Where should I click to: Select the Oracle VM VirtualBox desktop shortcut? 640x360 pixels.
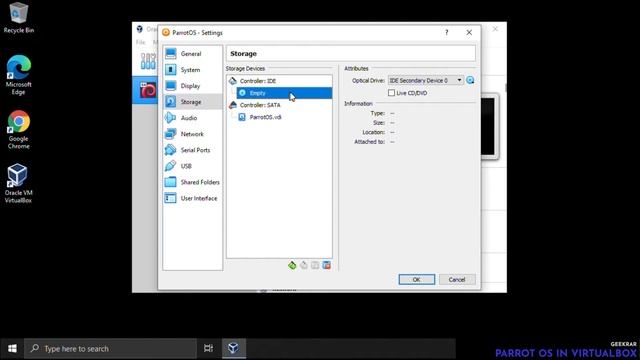coord(18,183)
